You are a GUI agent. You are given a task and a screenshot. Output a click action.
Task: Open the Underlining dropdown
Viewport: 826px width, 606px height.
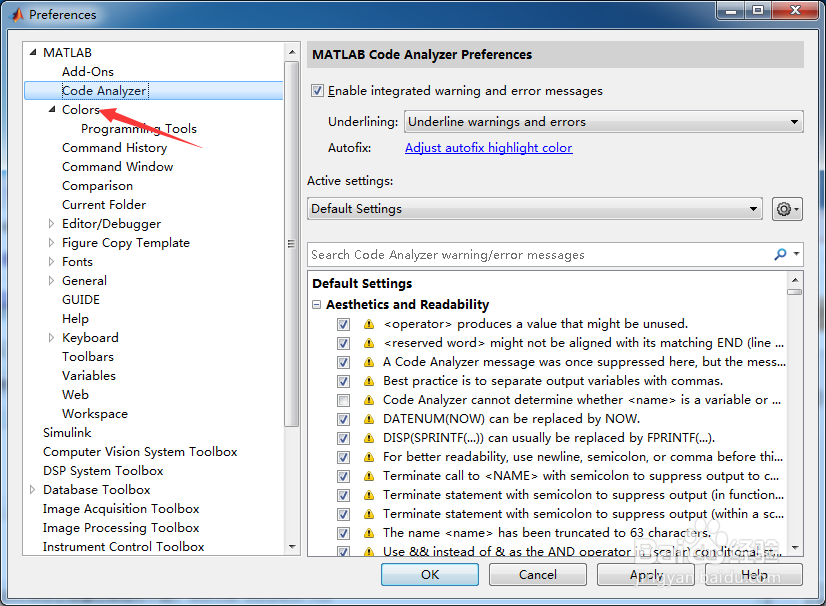[603, 122]
